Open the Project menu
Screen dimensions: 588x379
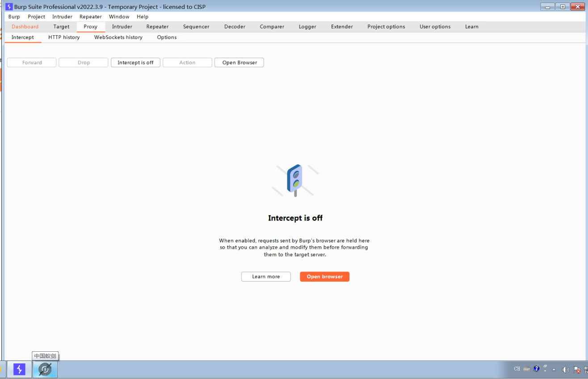tap(36, 17)
